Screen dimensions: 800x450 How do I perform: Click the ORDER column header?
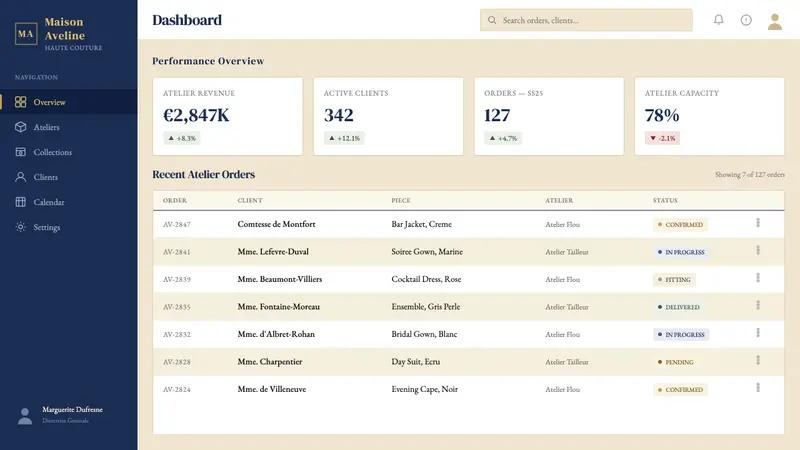(x=175, y=201)
